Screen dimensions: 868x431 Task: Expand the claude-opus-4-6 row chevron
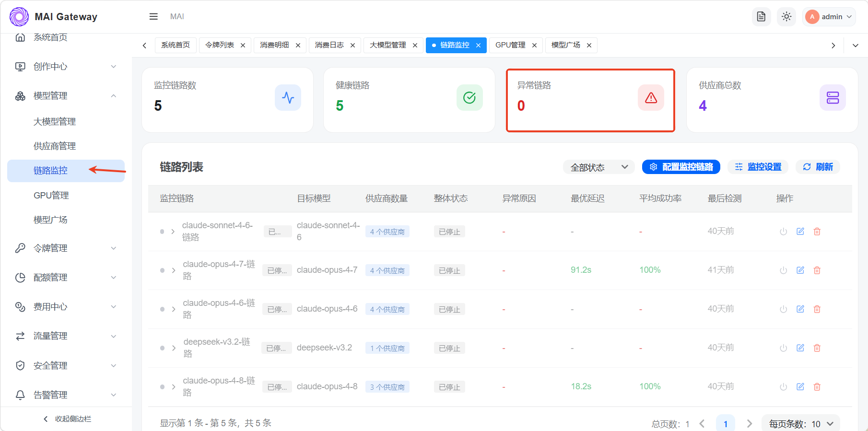tap(174, 309)
